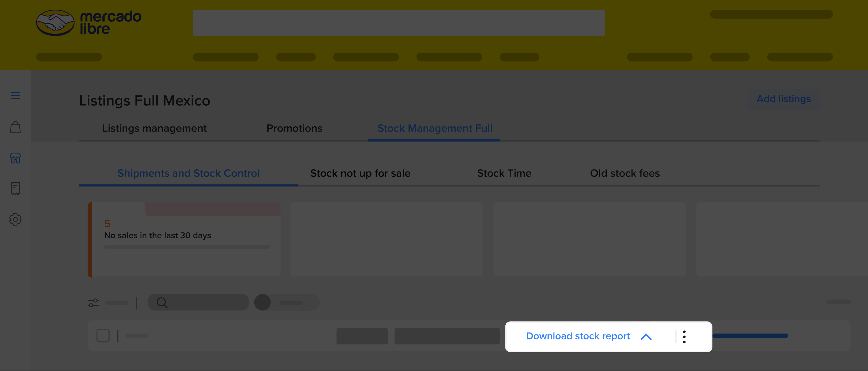Open the three-dot more options menu

[x=684, y=337]
